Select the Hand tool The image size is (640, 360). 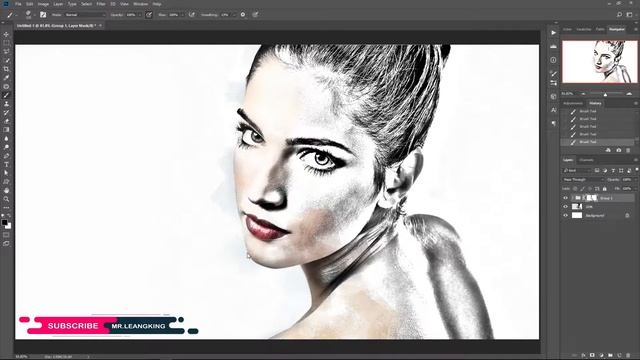pyautogui.click(x=6, y=191)
